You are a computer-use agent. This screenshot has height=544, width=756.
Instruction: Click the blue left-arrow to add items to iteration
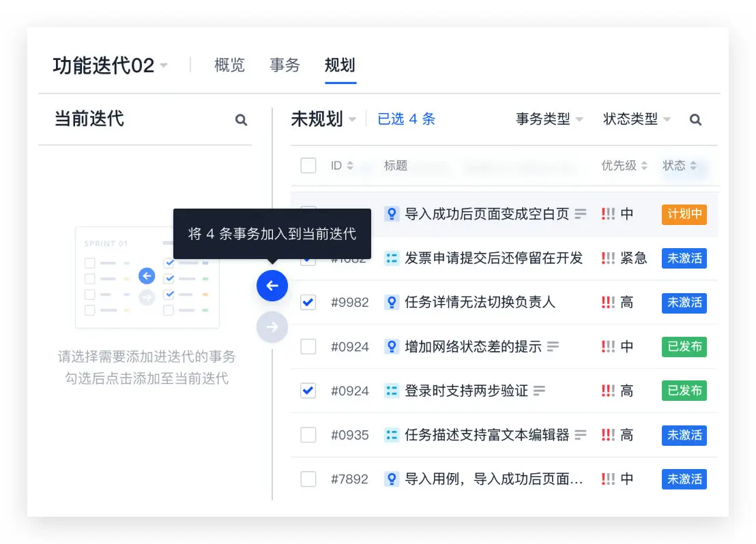click(x=272, y=286)
